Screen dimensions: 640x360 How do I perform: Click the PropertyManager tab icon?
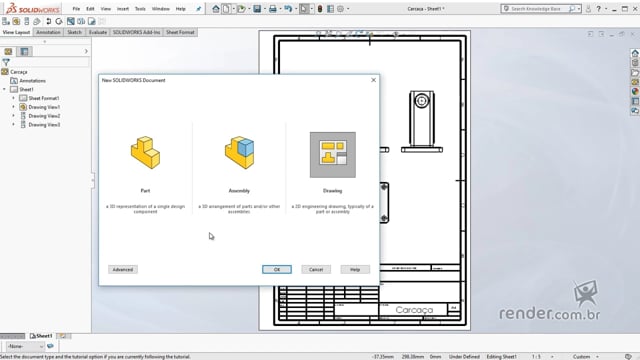click(x=24, y=51)
